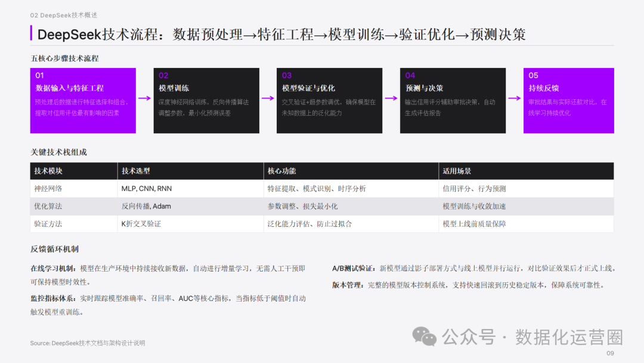Select the step 02 card 模型训练

coord(206,101)
